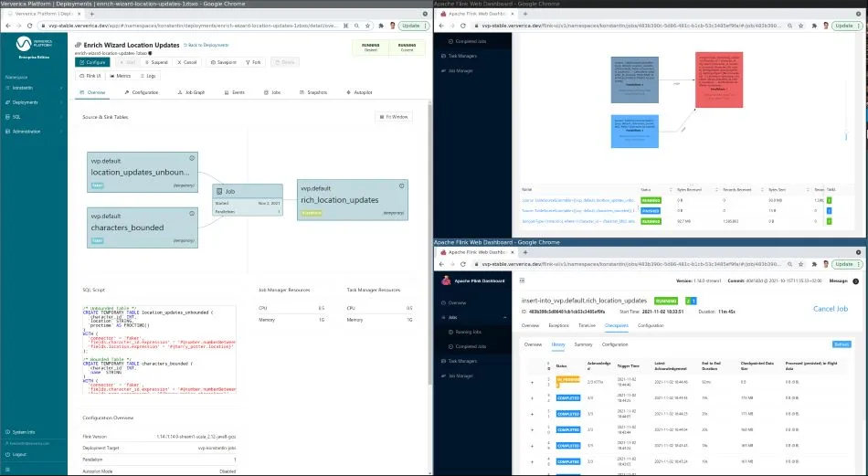Click the Apache Flink squirrel logo
The image size is (868, 476).
(446, 280)
